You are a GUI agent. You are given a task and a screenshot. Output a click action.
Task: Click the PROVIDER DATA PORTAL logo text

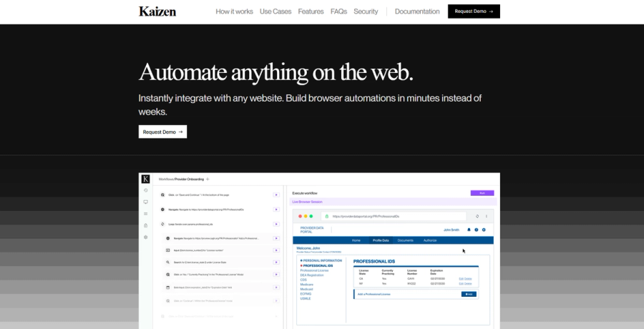point(312,230)
